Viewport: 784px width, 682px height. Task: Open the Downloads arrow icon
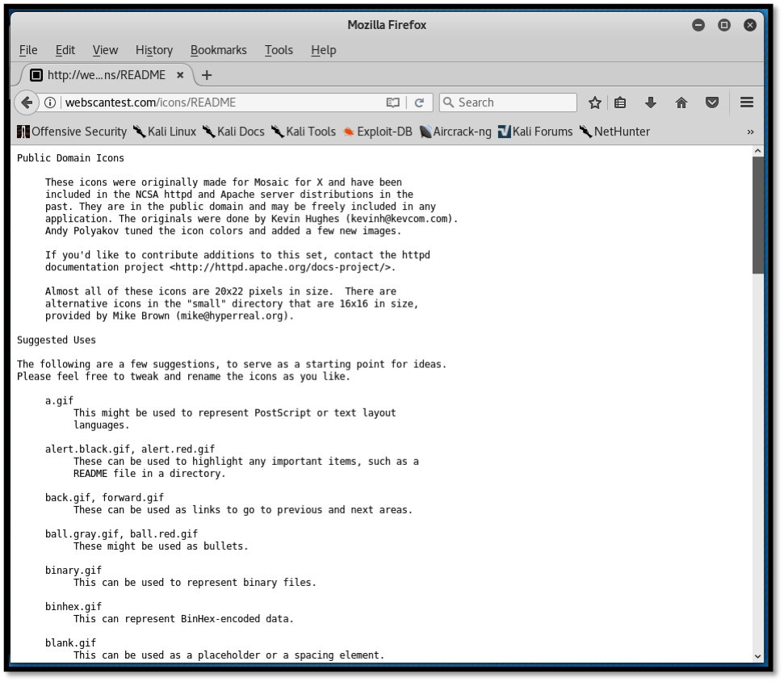651,103
